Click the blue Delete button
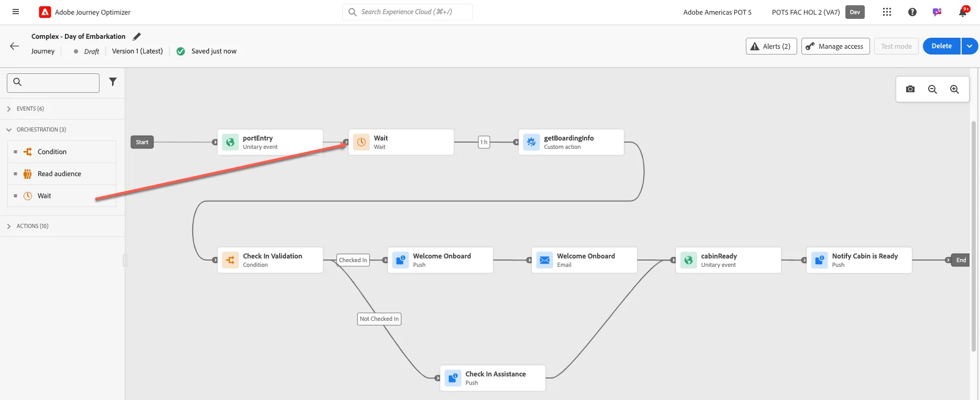This screenshot has height=400, width=980. (942, 46)
